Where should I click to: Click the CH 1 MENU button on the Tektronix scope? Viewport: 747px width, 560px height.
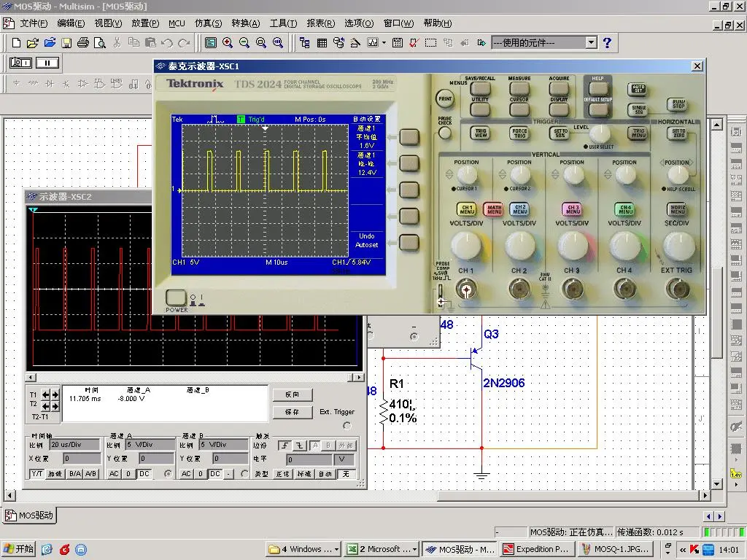(x=467, y=209)
